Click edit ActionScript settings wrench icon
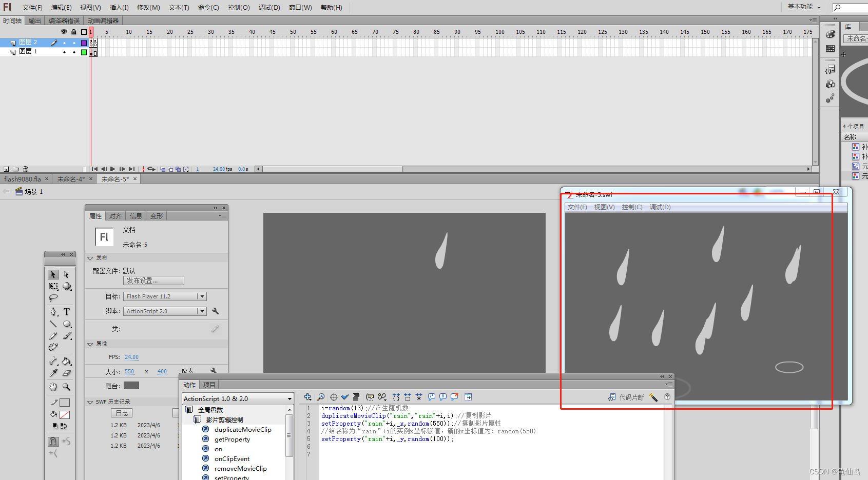 tap(216, 311)
